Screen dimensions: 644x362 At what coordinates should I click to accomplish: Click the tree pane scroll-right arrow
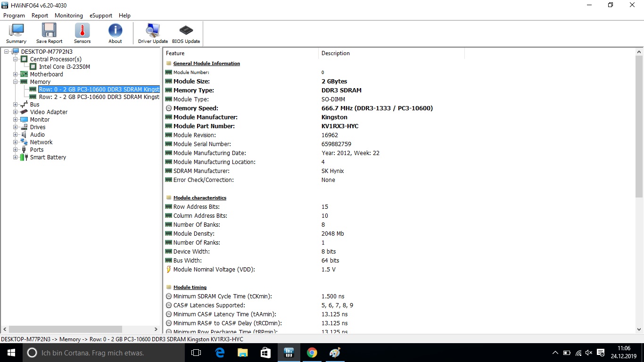click(x=156, y=329)
